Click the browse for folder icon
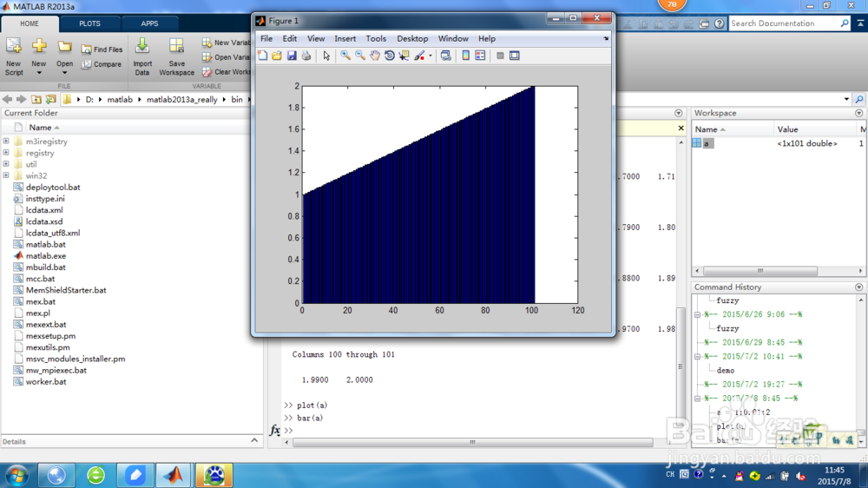The width and height of the screenshot is (868, 488). click(51, 99)
